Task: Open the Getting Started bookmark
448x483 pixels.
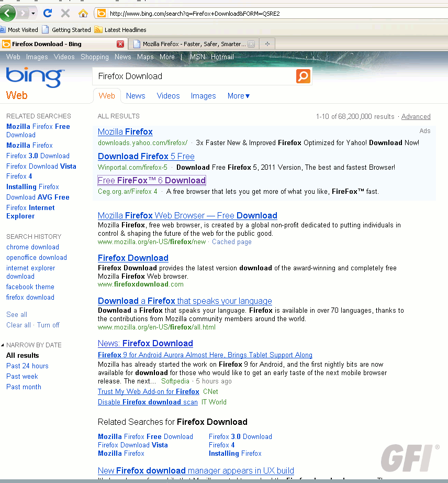Action: point(66,30)
